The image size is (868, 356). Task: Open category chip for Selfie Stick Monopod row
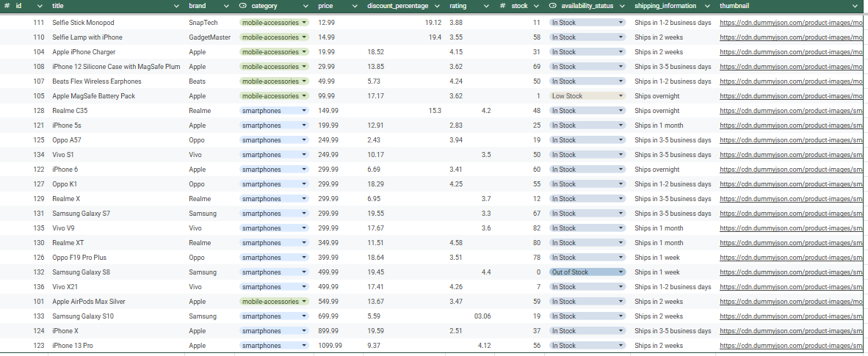coord(274,23)
